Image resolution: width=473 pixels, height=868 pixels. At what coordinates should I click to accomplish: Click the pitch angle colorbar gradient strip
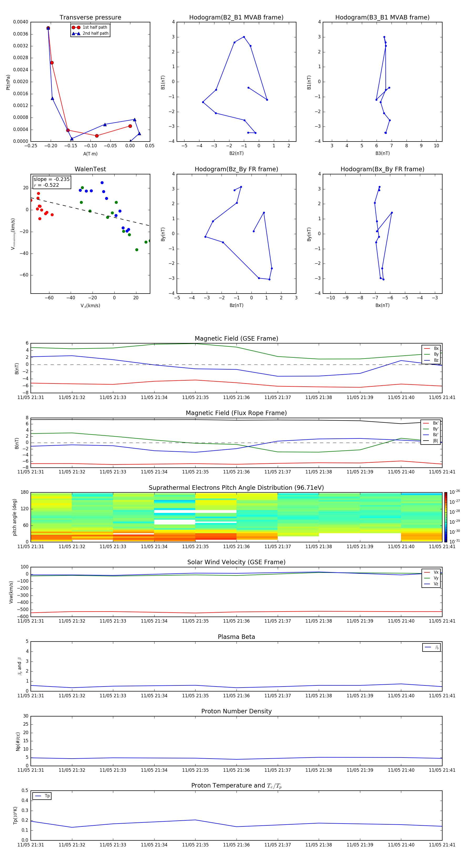pos(445,517)
